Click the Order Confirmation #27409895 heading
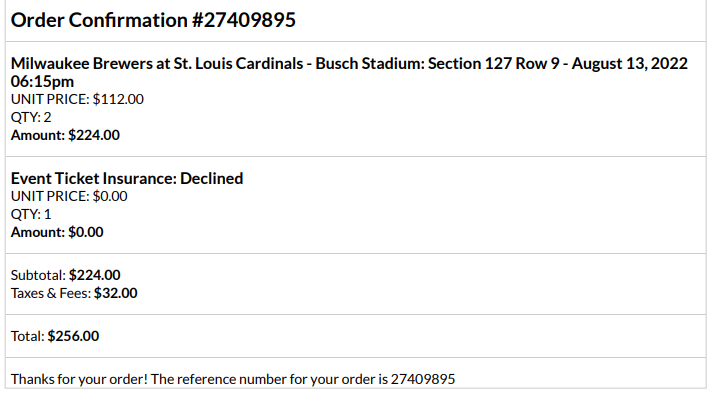Screen dimensions: 712x418 click(x=153, y=20)
